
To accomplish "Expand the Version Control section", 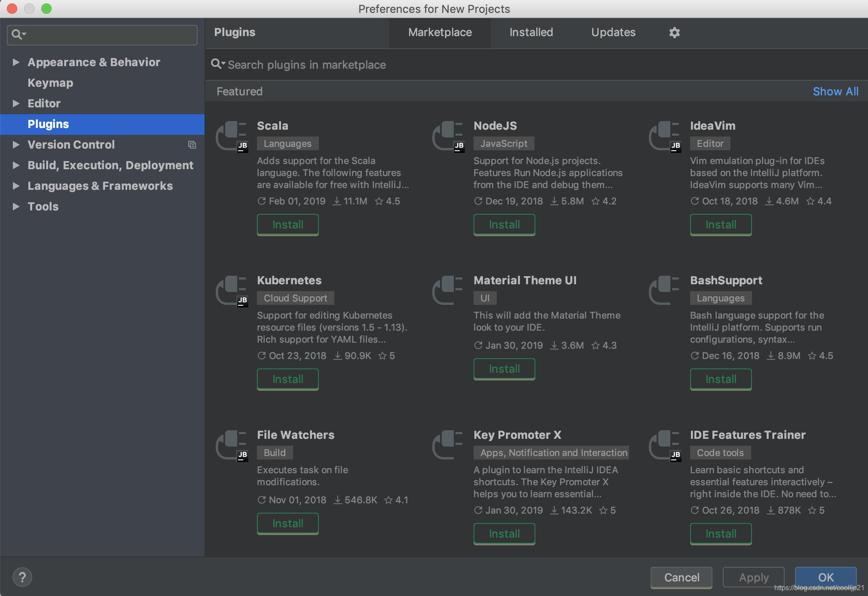I will [x=16, y=145].
